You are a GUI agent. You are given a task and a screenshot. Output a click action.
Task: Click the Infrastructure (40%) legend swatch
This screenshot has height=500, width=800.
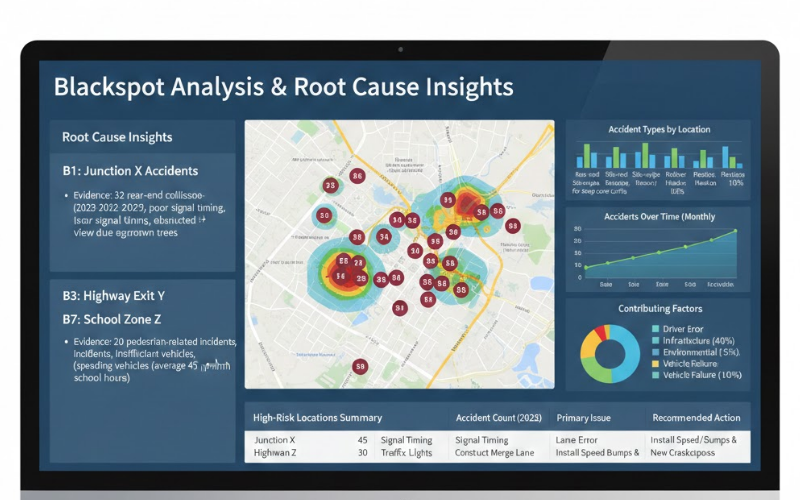pyautogui.click(x=656, y=341)
